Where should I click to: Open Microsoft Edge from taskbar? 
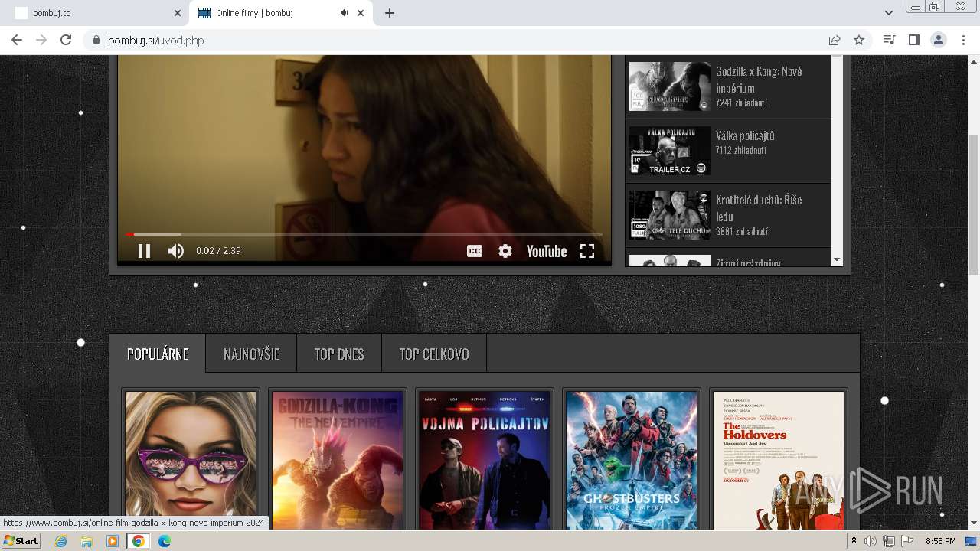coord(165,541)
